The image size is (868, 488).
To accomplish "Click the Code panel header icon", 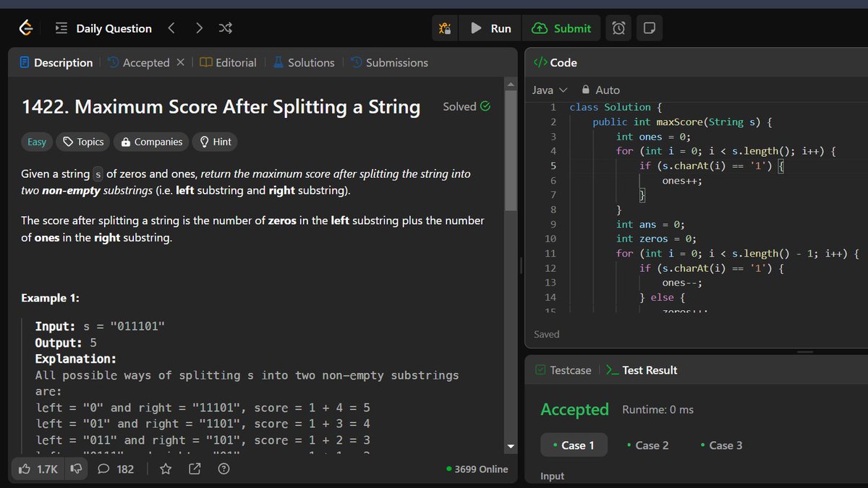I will tap(540, 63).
